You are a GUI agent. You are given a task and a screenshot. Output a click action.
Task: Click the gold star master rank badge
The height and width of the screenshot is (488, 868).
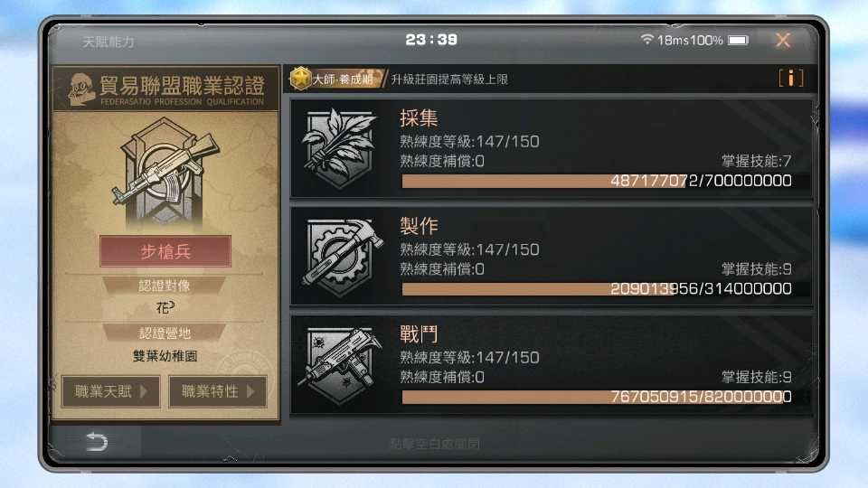[x=300, y=79]
